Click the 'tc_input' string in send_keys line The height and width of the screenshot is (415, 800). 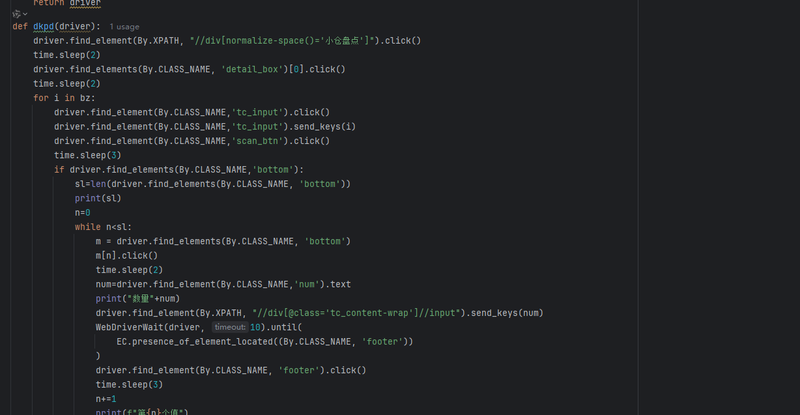257,127
